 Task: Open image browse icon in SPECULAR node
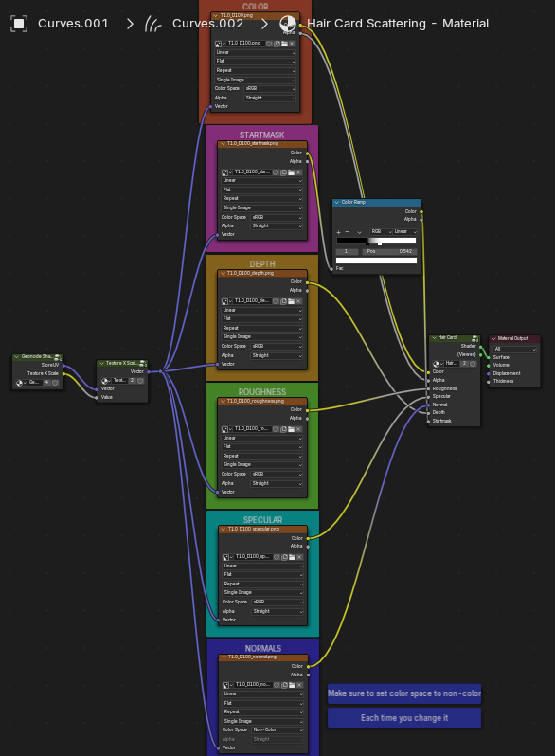[225, 557]
